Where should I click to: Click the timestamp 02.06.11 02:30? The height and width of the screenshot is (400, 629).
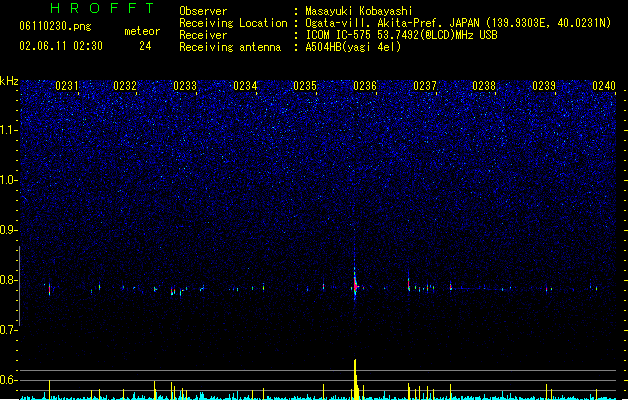coord(61,46)
